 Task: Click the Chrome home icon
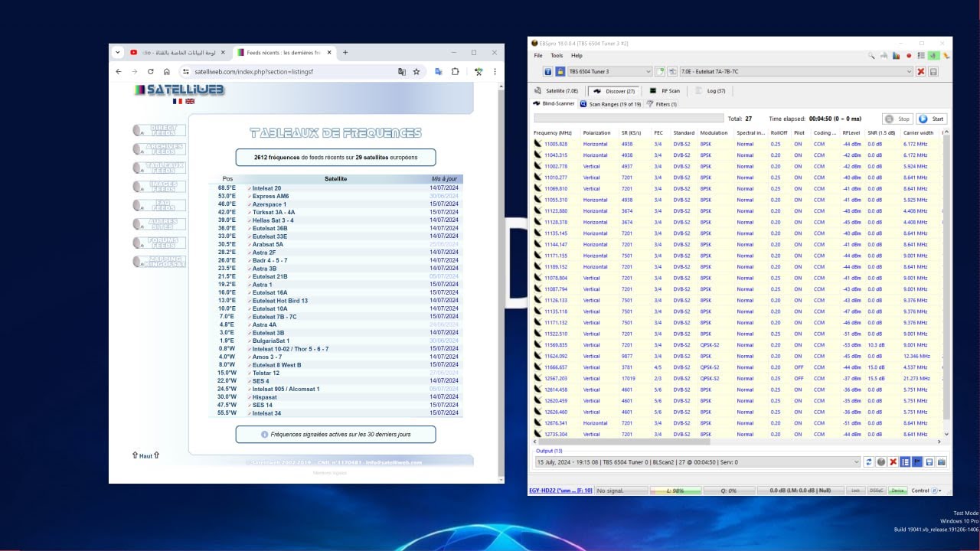tap(166, 71)
